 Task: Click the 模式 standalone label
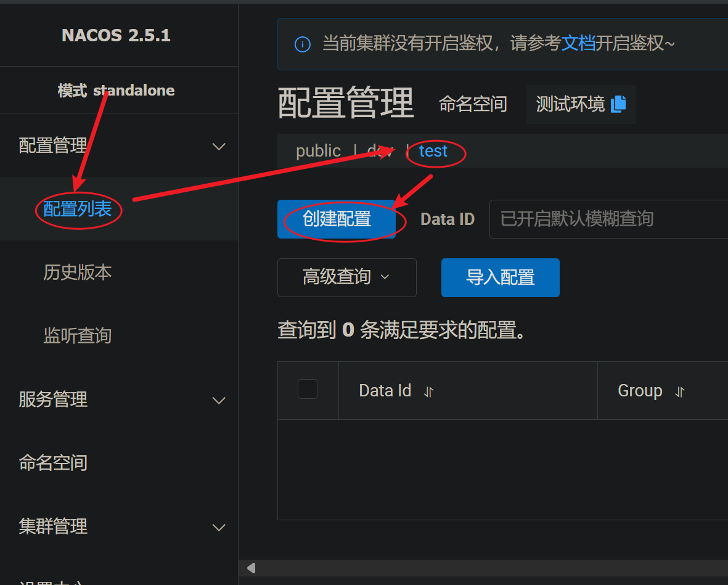pyautogui.click(x=116, y=90)
